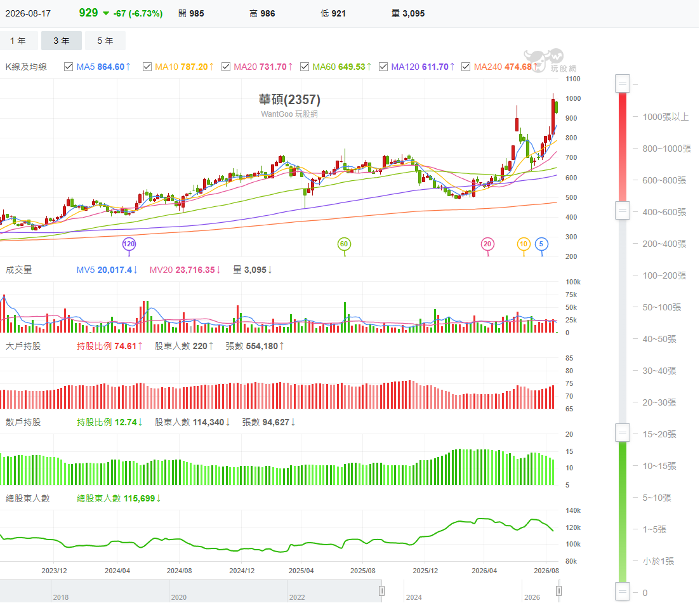The height and width of the screenshot is (603, 700).
Task: Click the 20~30張 level label
Action: pyautogui.click(x=659, y=402)
